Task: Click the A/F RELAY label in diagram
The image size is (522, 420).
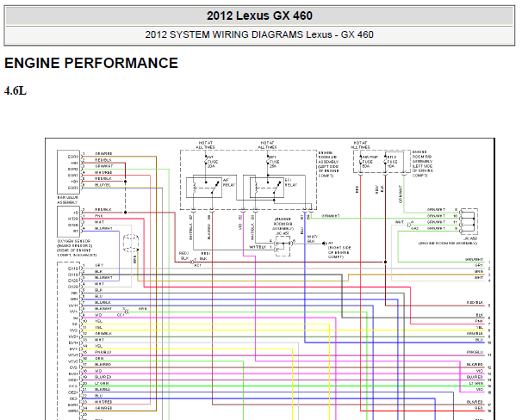Action: [229, 182]
